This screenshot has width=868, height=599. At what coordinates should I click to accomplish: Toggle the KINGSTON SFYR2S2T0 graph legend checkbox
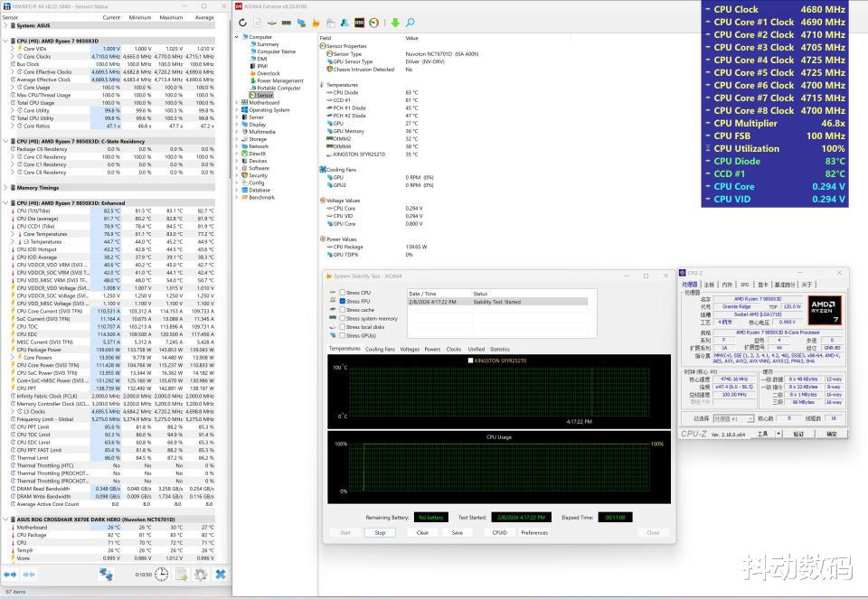[468, 360]
